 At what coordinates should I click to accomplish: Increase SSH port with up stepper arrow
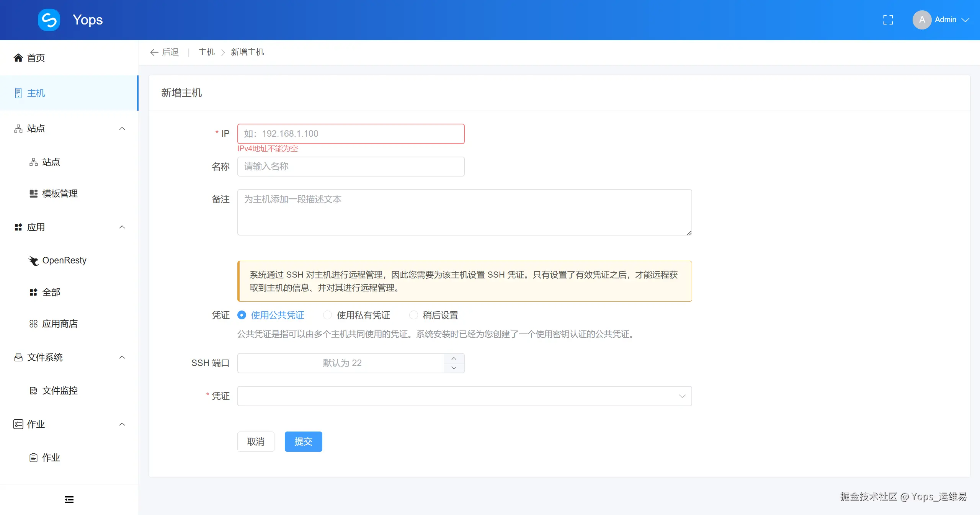click(x=454, y=358)
